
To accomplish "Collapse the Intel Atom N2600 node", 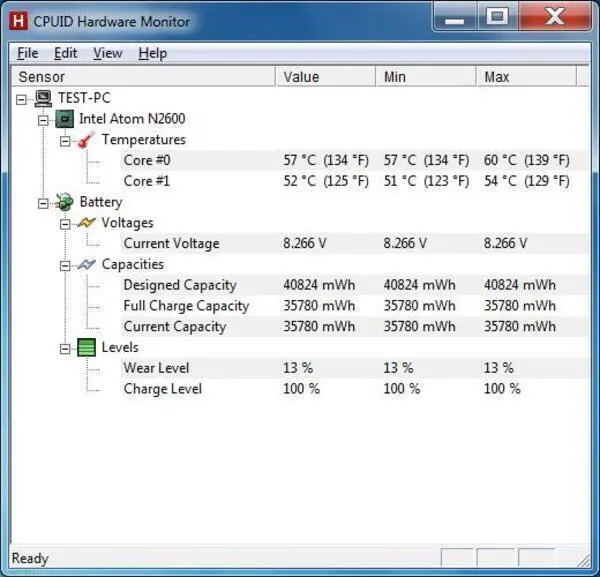I will click(x=43, y=121).
